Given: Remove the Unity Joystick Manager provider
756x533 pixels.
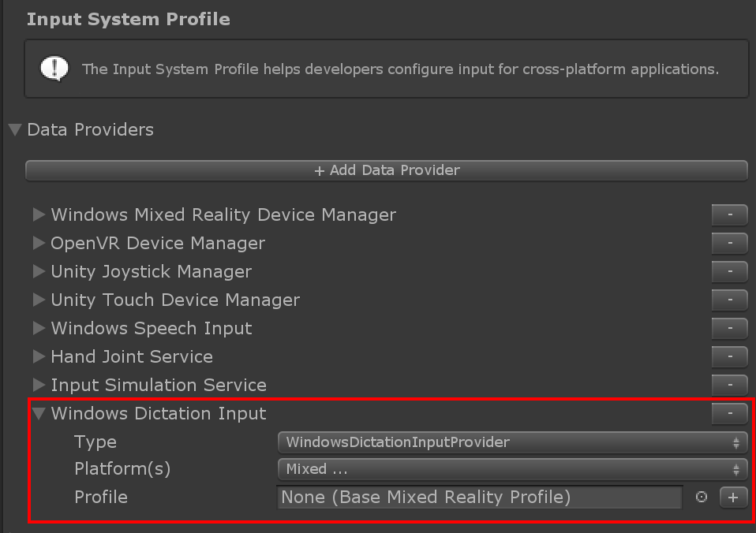Looking at the screenshot, I should 729,271.
